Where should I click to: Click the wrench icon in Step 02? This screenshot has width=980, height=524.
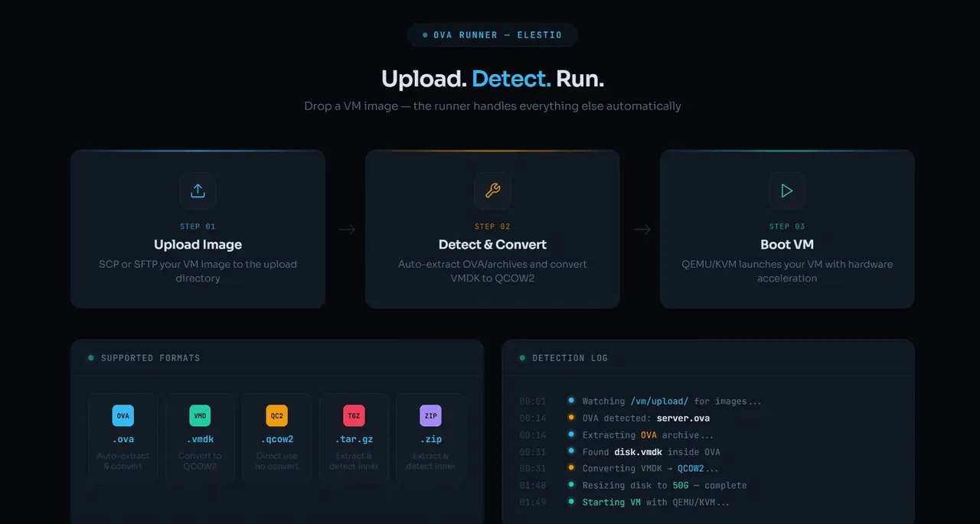492,190
